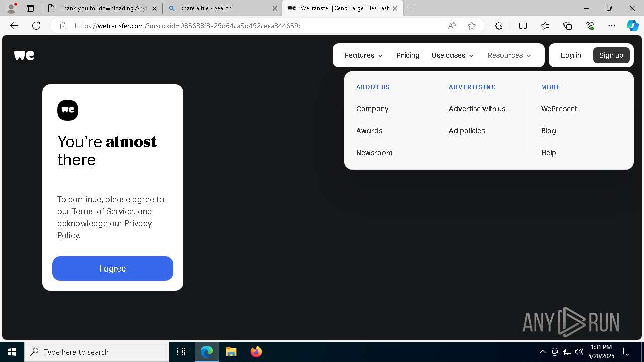Open the Edge profile avatar
Screen dimensions: 644x362
(11, 8)
